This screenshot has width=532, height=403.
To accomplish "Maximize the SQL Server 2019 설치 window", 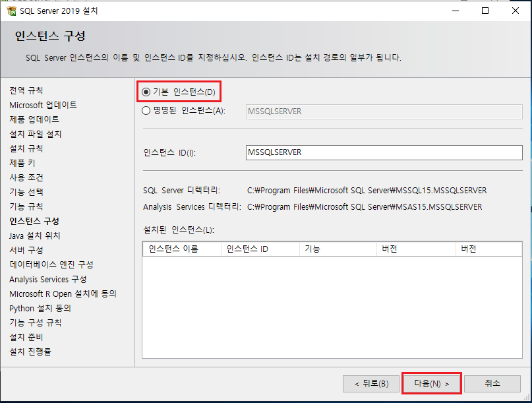I will (x=485, y=11).
